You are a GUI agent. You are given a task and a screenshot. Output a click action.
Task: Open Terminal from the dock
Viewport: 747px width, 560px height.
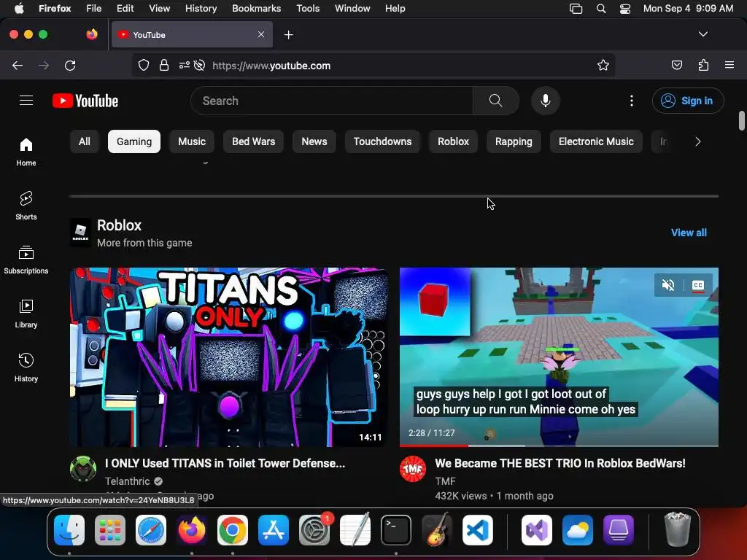(396, 530)
